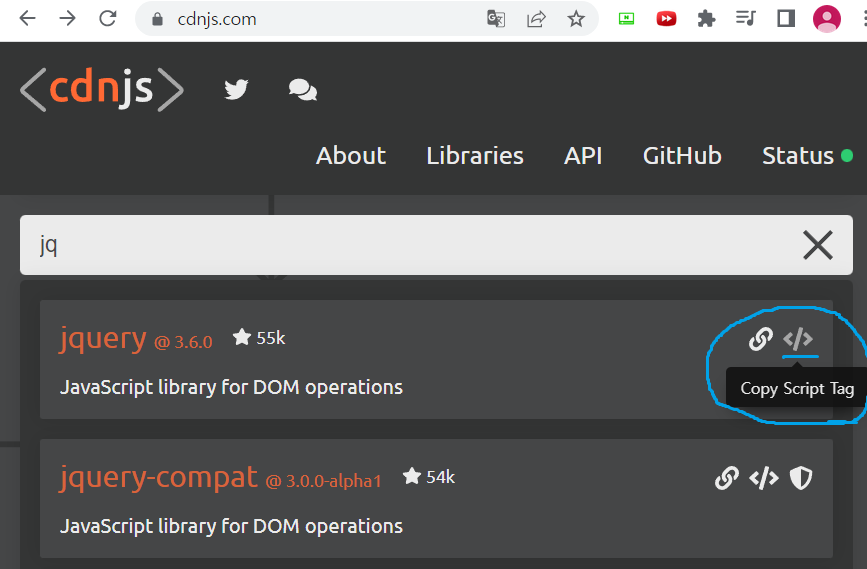The image size is (867, 569).
Task: Reload the cdnjs page
Action: [x=108, y=19]
